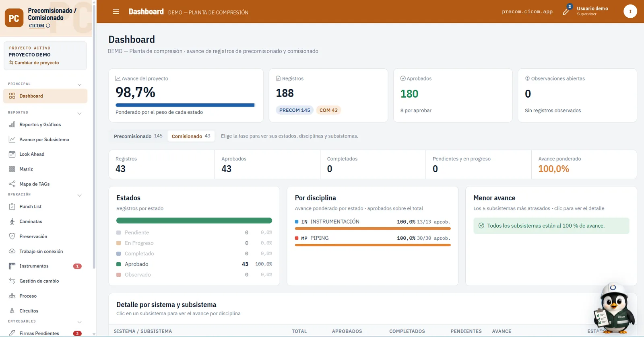This screenshot has width=644, height=337.
Task: Click the Caminatas walking person icon
Action: pyautogui.click(x=12, y=222)
